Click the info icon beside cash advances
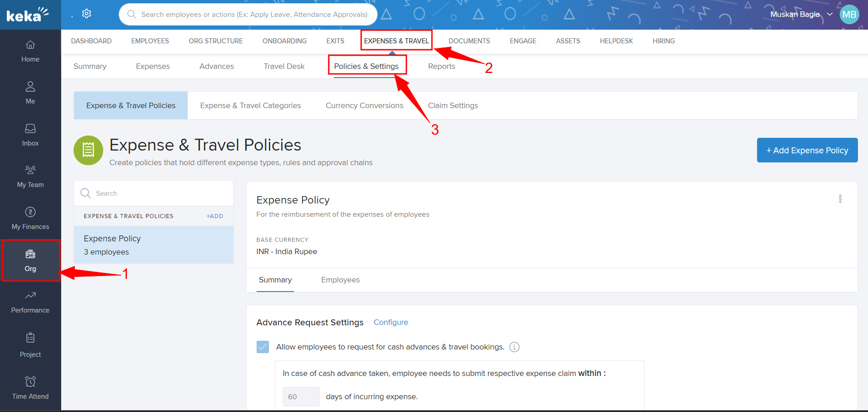Image resolution: width=868 pixels, height=412 pixels. (x=514, y=347)
